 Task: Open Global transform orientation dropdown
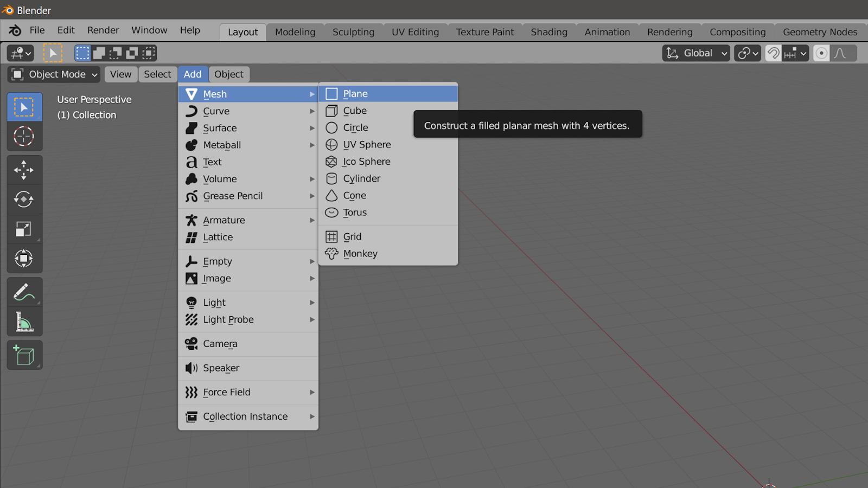(696, 53)
